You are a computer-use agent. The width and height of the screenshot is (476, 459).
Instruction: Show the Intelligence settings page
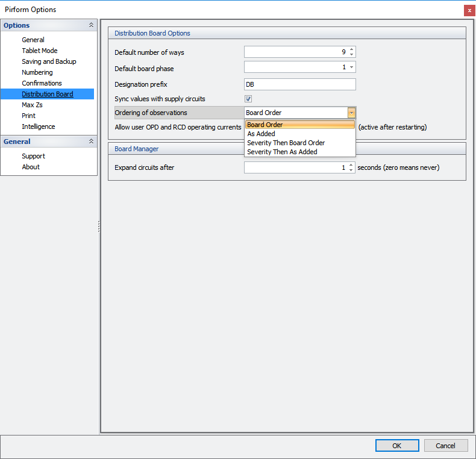pyautogui.click(x=39, y=126)
